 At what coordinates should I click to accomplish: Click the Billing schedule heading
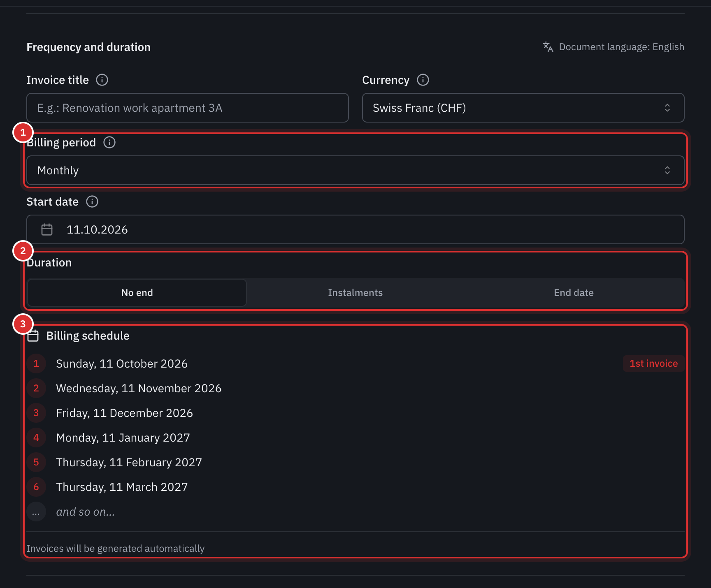click(88, 336)
